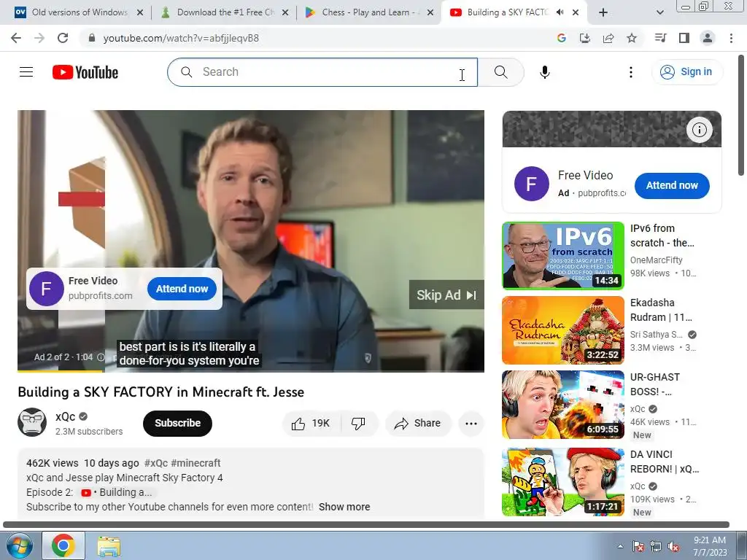747x560 pixels.
Task: Mute the tab via speaker icon
Action: [560, 12]
